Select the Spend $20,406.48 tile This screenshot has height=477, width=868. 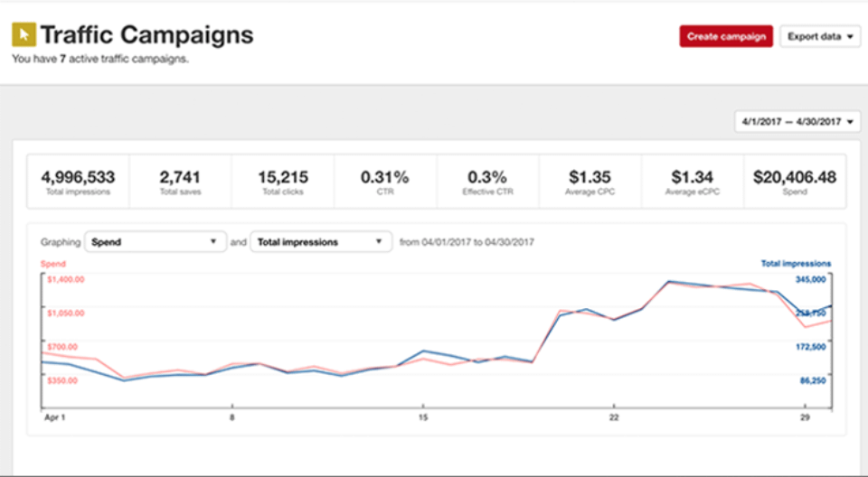pyautogui.click(x=795, y=182)
